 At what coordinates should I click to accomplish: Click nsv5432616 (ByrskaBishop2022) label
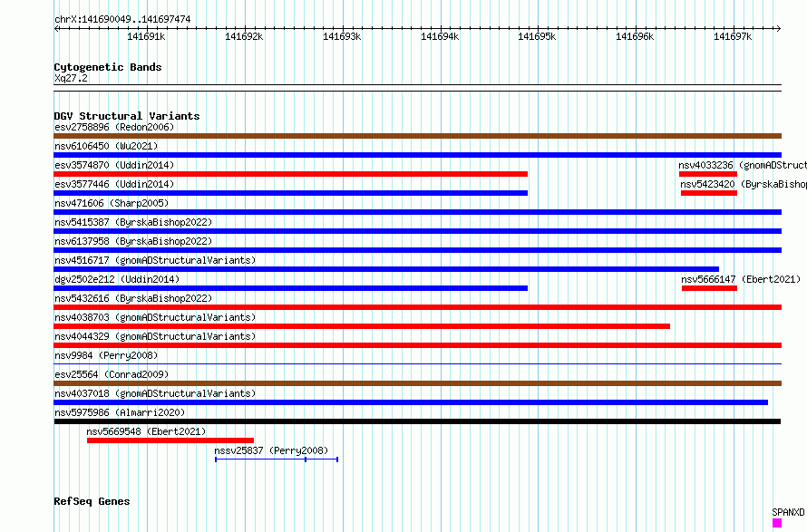133,298
